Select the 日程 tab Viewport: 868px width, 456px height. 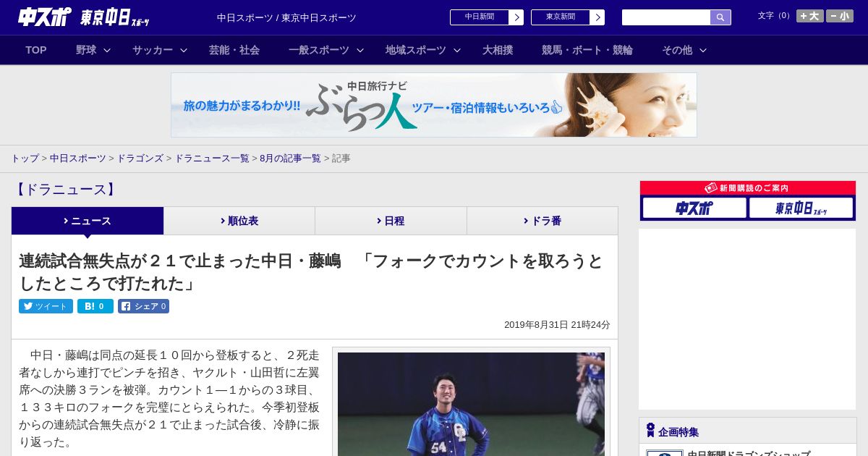click(391, 221)
